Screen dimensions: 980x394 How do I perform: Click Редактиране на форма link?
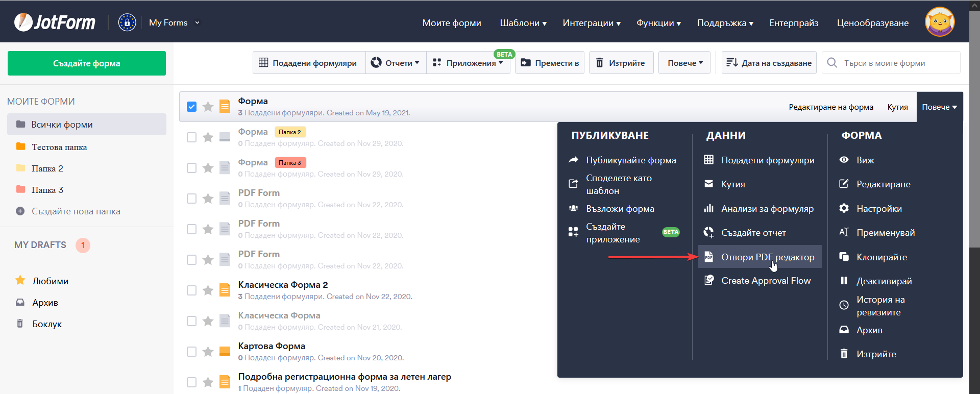[x=830, y=107]
